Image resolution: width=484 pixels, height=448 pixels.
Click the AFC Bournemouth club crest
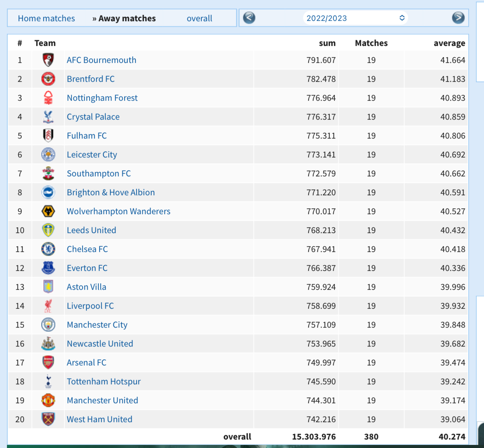click(48, 60)
